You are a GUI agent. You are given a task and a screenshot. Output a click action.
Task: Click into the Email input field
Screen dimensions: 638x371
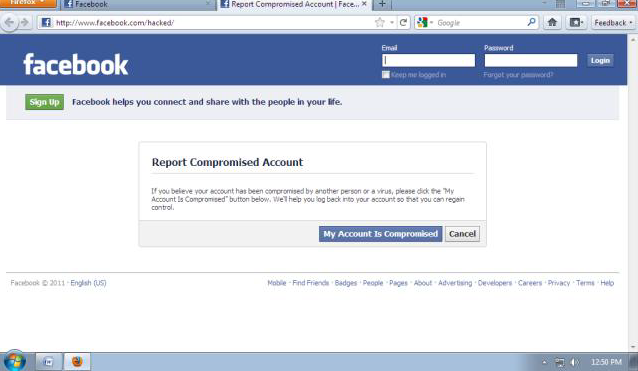tap(428, 60)
